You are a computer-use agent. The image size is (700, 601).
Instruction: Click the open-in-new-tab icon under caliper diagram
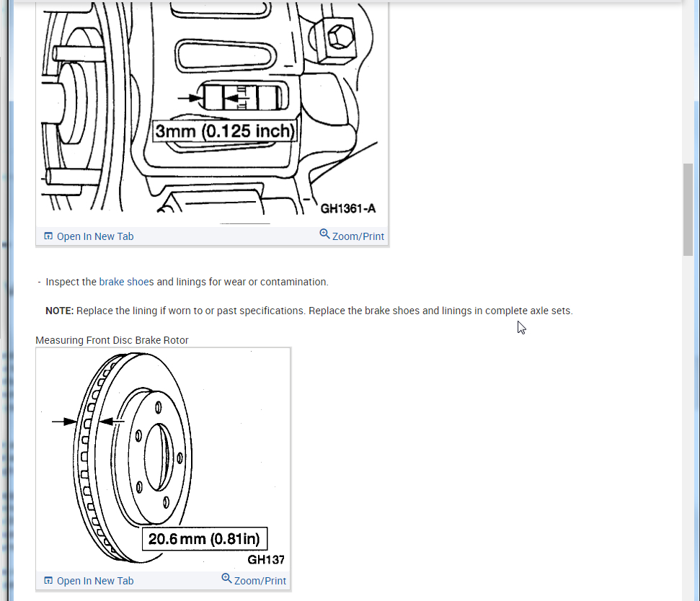point(48,236)
